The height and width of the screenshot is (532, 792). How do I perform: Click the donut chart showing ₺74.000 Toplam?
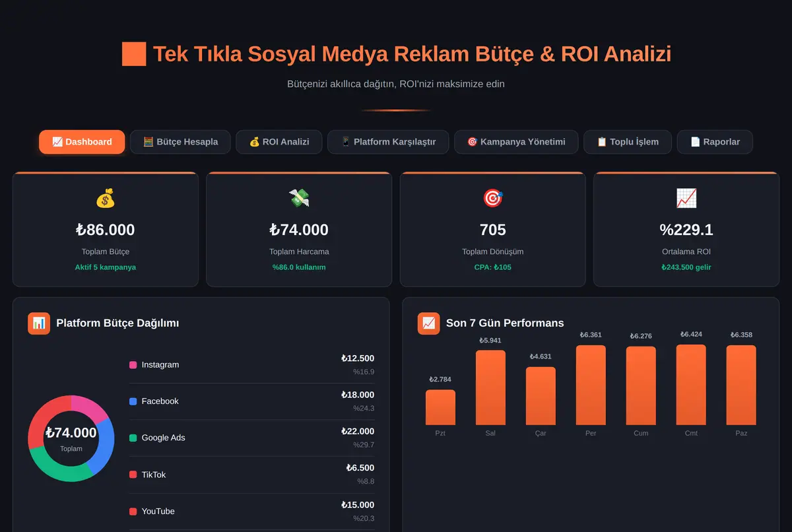[x=71, y=438]
